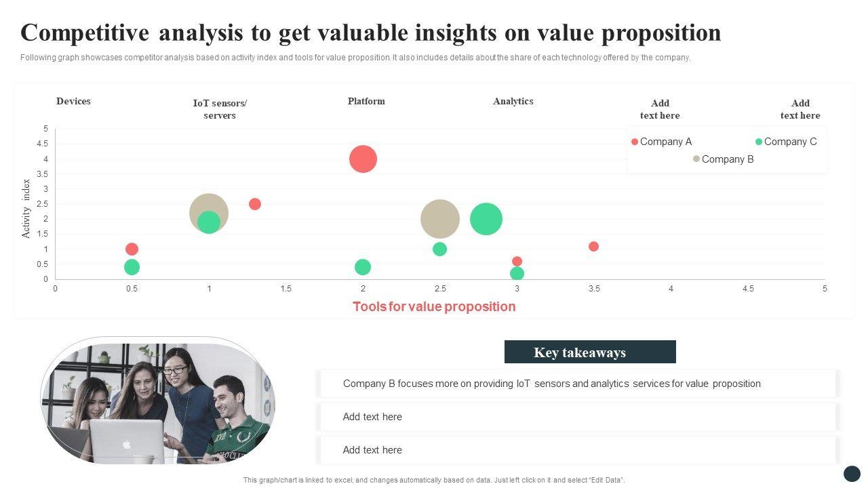Viewport: 868px width, 488px height.
Task: Click the Platform column heading
Action: (x=366, y=102)
